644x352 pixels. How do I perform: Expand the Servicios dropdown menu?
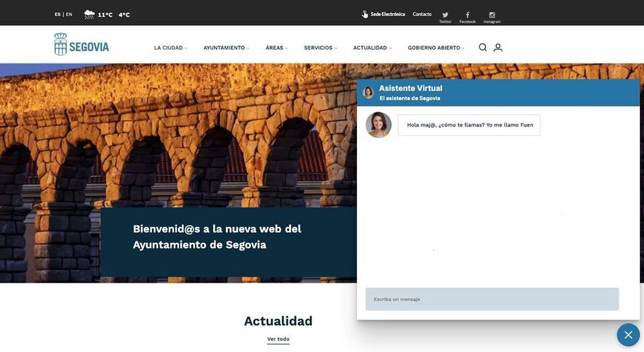click(320, 48)
